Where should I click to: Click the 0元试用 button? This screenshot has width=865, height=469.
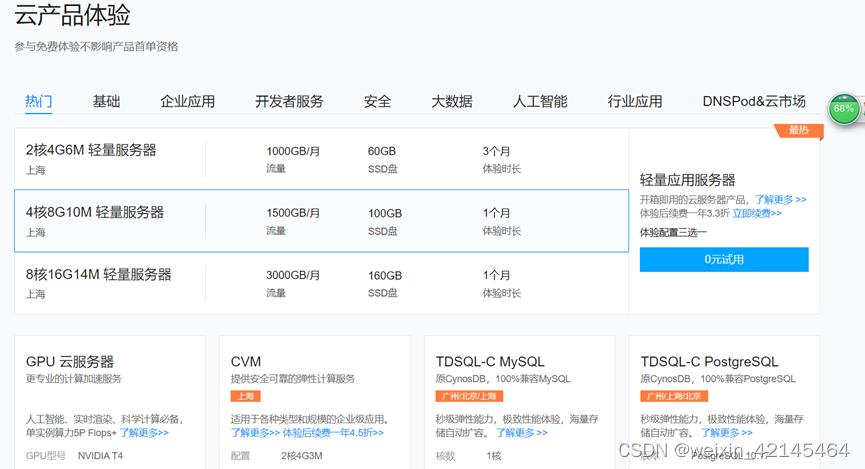pos(724,259)
